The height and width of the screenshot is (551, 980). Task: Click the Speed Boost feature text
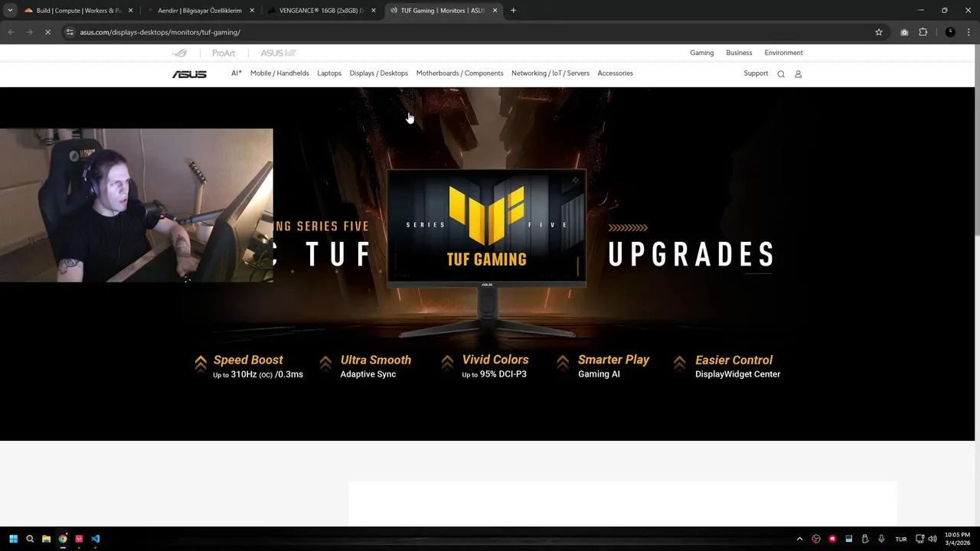(248, 360)
